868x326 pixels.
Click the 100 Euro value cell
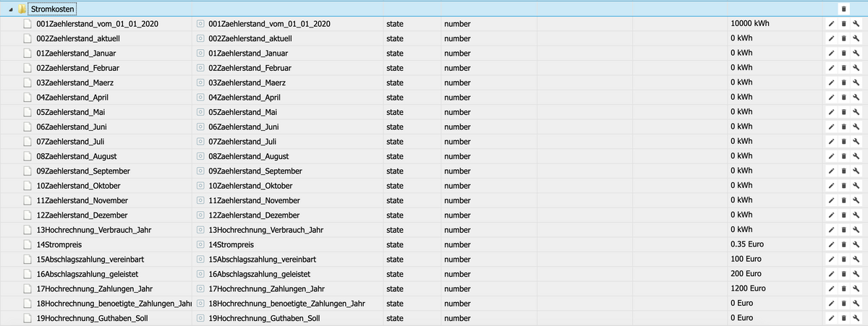tap(775, 259)
